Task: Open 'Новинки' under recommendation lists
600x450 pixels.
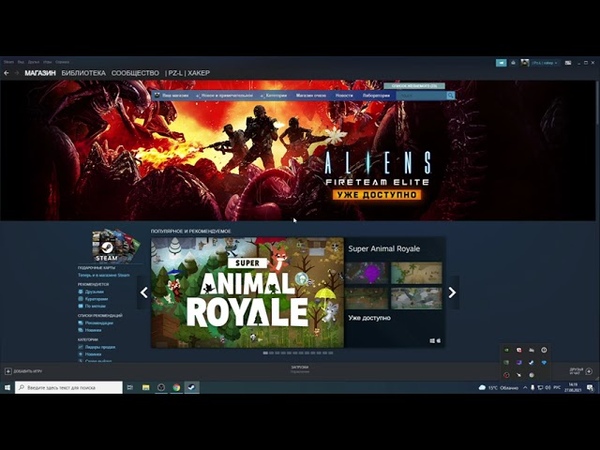Action: coord(93,330)
